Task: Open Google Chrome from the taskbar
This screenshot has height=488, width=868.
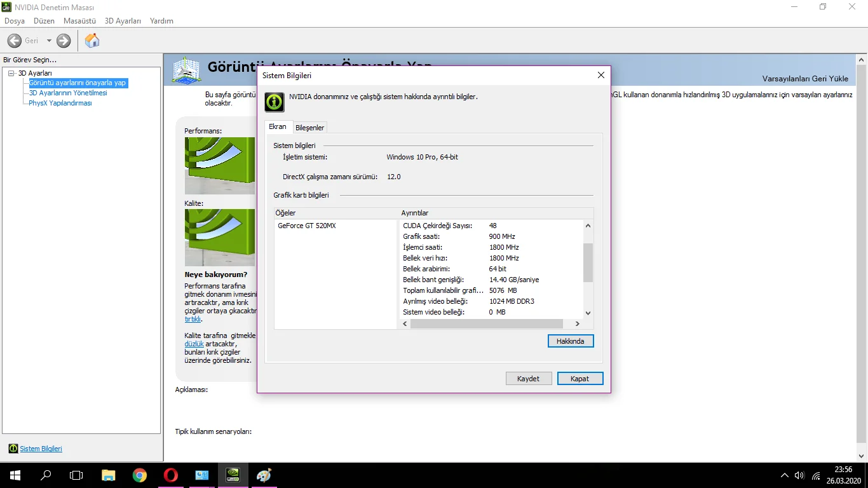Action: pyautogui.click(x=140, y=475)
